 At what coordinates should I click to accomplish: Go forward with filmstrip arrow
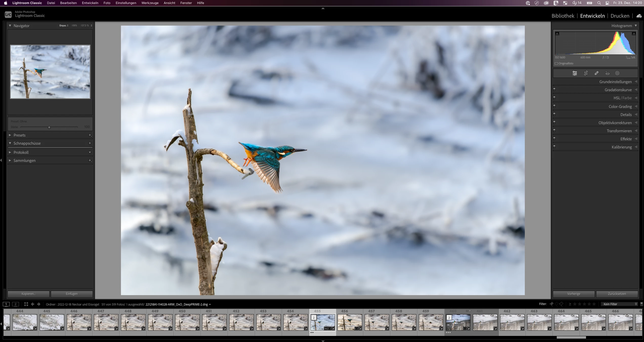(39, 304)
